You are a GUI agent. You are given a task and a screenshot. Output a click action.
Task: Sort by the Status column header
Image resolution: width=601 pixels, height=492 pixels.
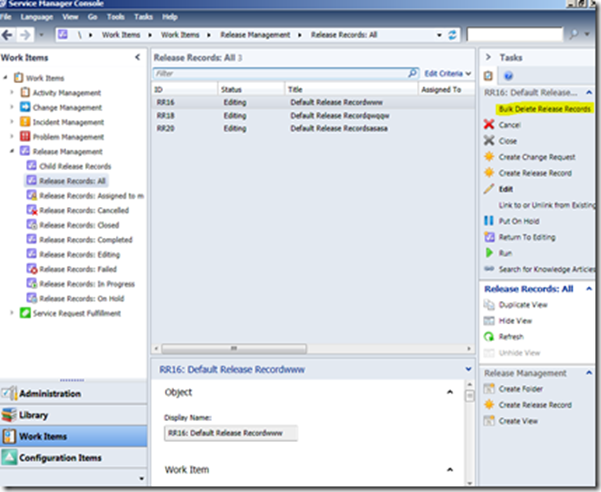251,89
